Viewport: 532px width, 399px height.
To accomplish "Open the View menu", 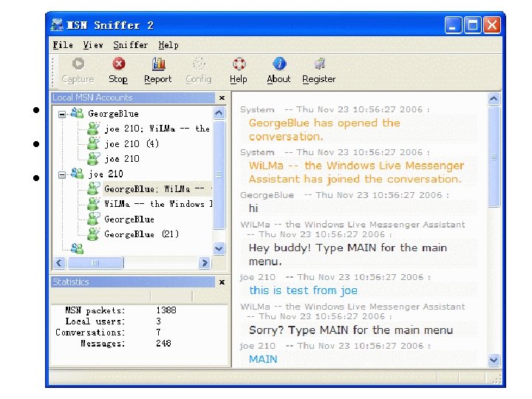I will coord(93,45).
